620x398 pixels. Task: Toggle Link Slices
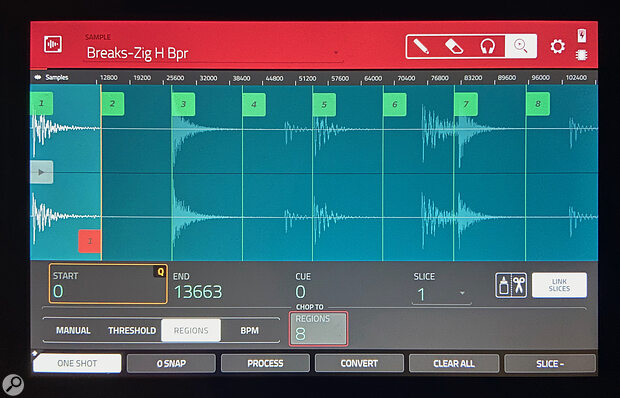point(559,285)
